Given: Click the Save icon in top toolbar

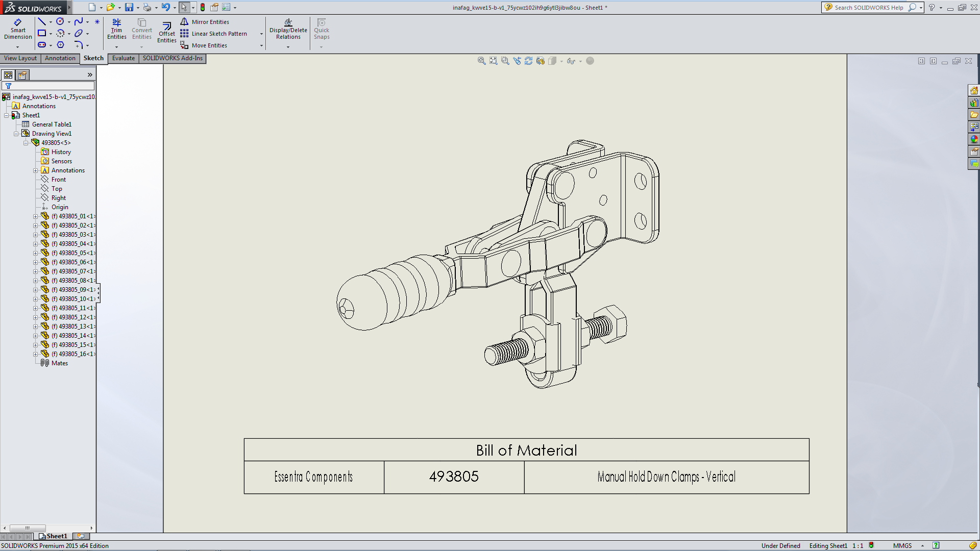Looking at the screenshot, I should [x=129, y=7].
